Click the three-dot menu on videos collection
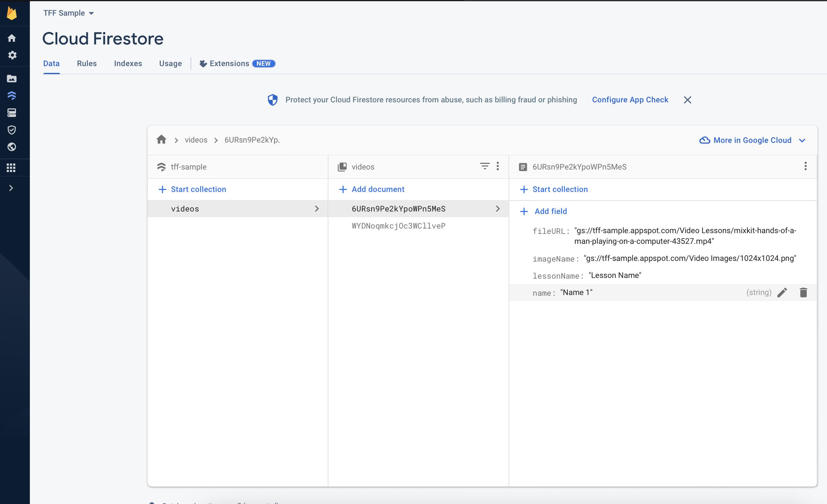Screen dimensions: 827x504 coord(498,167)
